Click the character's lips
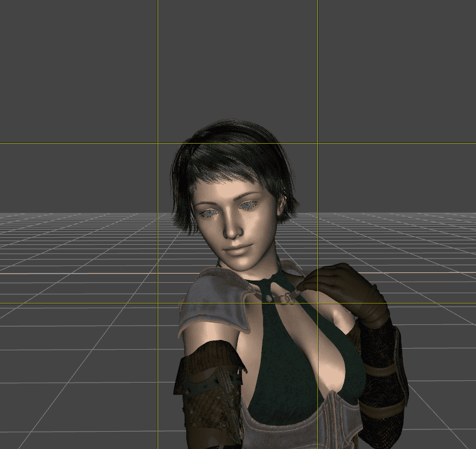This screenshot has height=449, width=476. [x=237, y=251]
